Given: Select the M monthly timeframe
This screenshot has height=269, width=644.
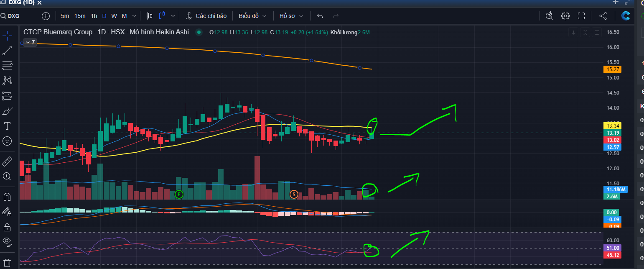Looking at the screenshot, I should coord(124,16).
